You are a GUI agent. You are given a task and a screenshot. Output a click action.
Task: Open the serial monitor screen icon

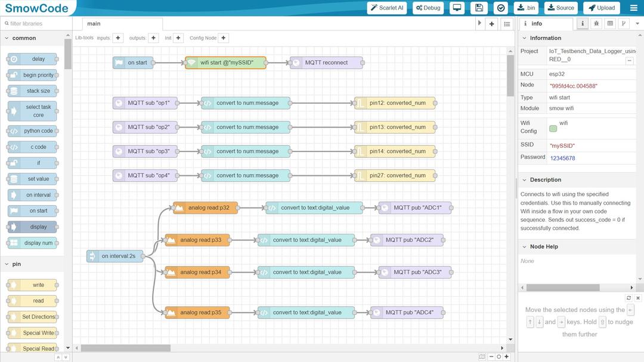coord(457,8)
